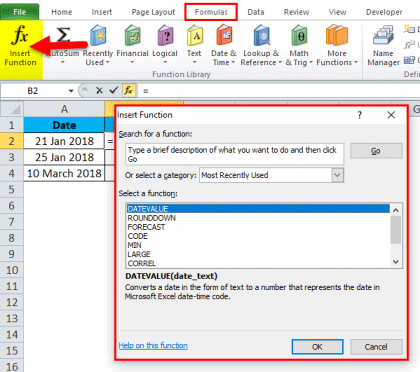This screenshot has width=420, height=372.
Task: Switch to the Insert ribbon tab
Action: [102, 12]
